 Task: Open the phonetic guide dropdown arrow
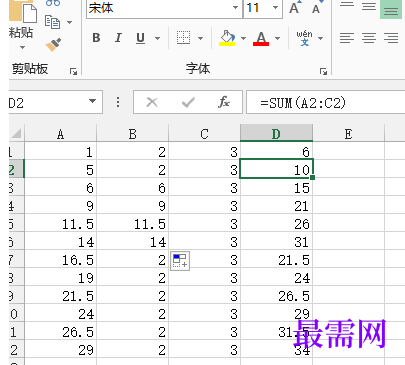pyautogui.click(x=320, y=38)
